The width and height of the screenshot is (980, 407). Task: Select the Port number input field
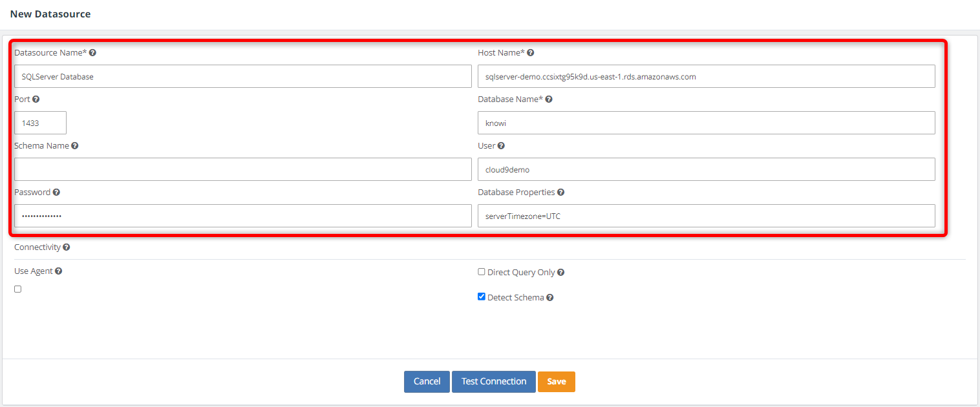click(40, 123)
